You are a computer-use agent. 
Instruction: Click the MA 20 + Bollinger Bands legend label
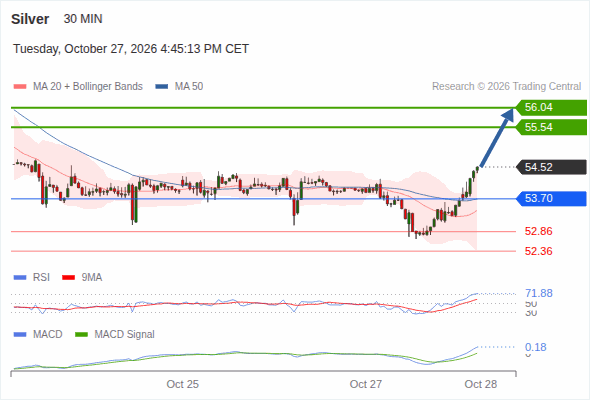click(88, 87)
